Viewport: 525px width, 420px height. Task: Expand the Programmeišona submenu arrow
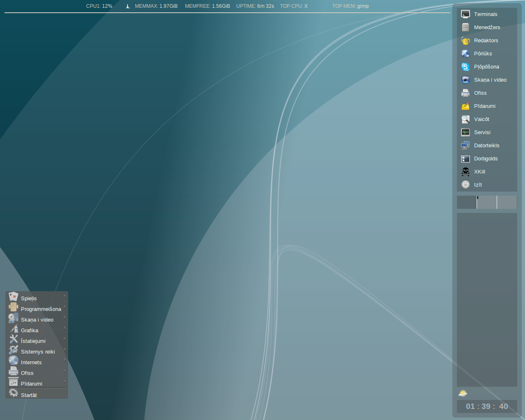point(64,307)
